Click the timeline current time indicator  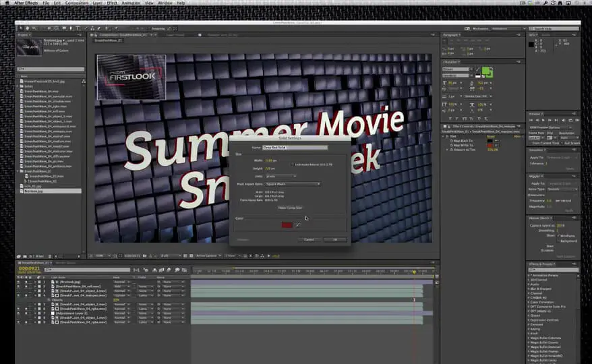[414, 272]
